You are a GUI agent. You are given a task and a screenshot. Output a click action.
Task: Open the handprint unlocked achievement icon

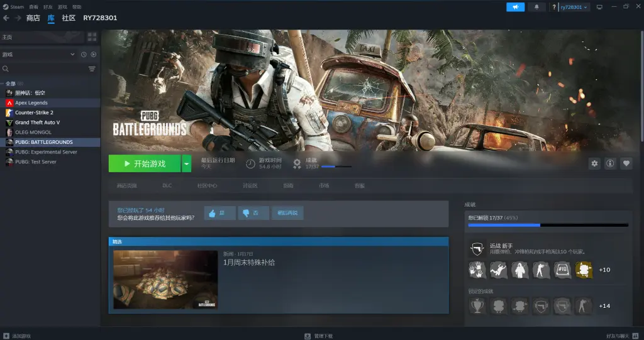[x=477, y=270]
